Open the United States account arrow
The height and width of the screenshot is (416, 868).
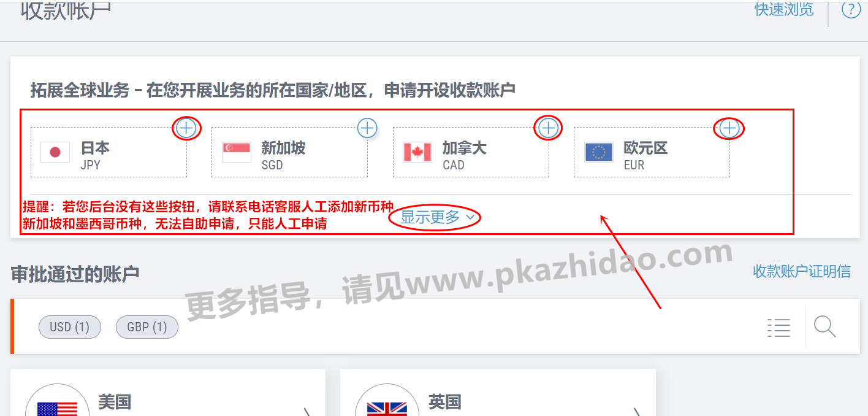point(308,411)
